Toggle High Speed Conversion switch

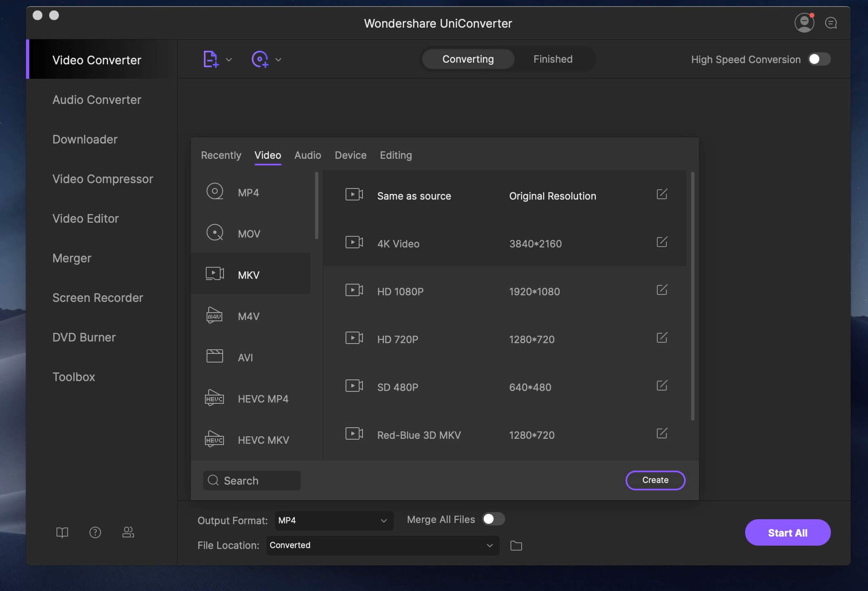[819, 59]
